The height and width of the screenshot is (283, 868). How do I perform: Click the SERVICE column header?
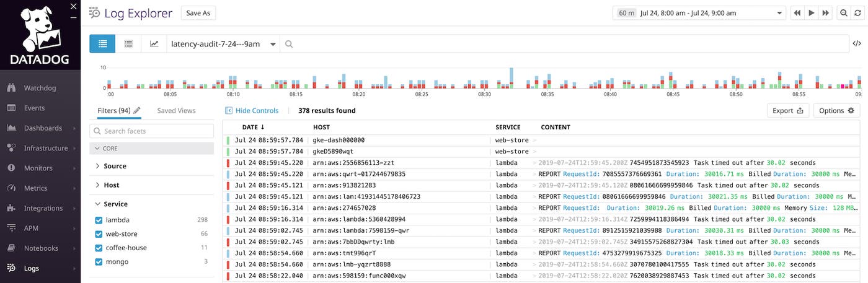[508, 128]
